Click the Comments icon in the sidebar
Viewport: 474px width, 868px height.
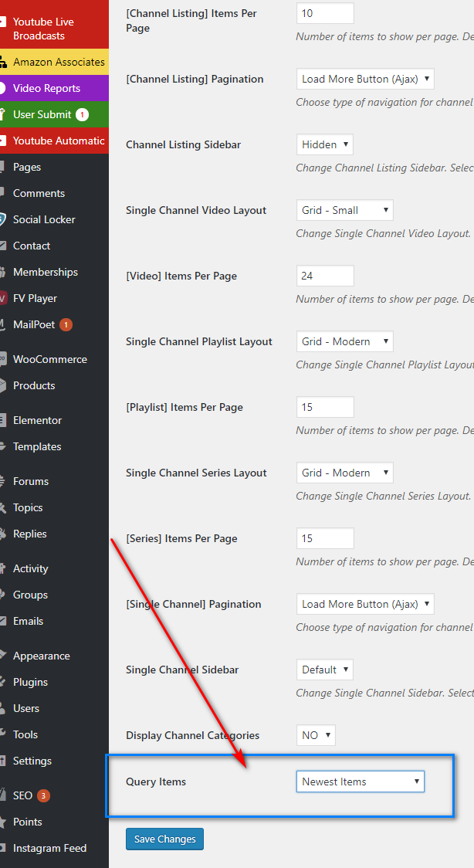pos(3,193)
